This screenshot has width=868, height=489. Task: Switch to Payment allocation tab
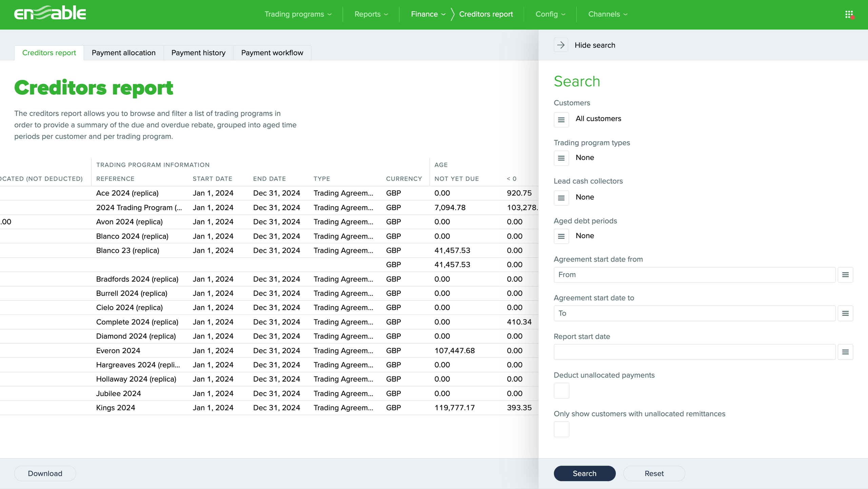124,53
